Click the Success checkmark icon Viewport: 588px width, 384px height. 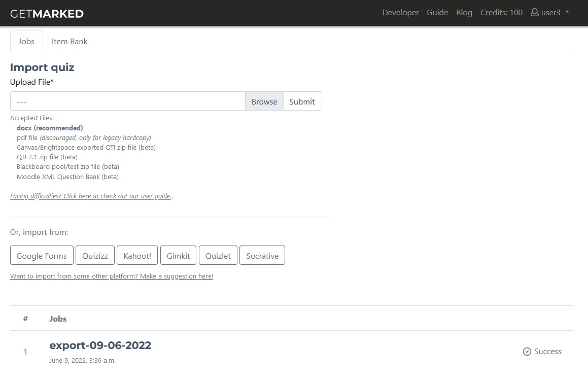[527, 352]
